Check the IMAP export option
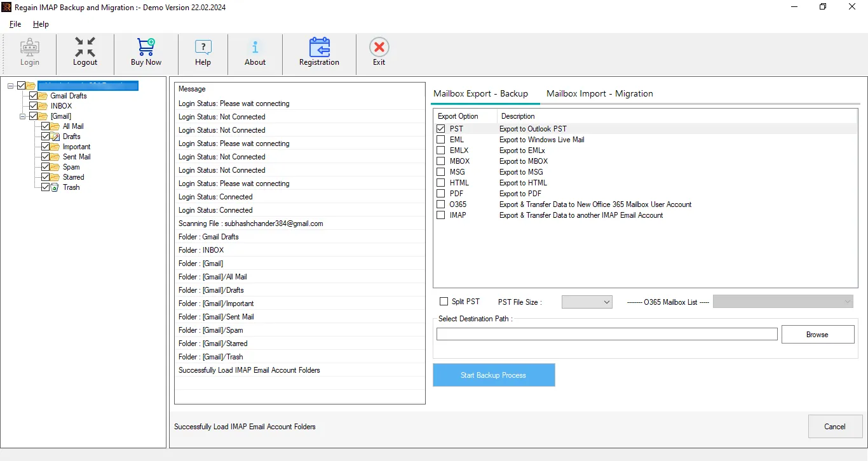The image size is (868, 461). [441, 215]
